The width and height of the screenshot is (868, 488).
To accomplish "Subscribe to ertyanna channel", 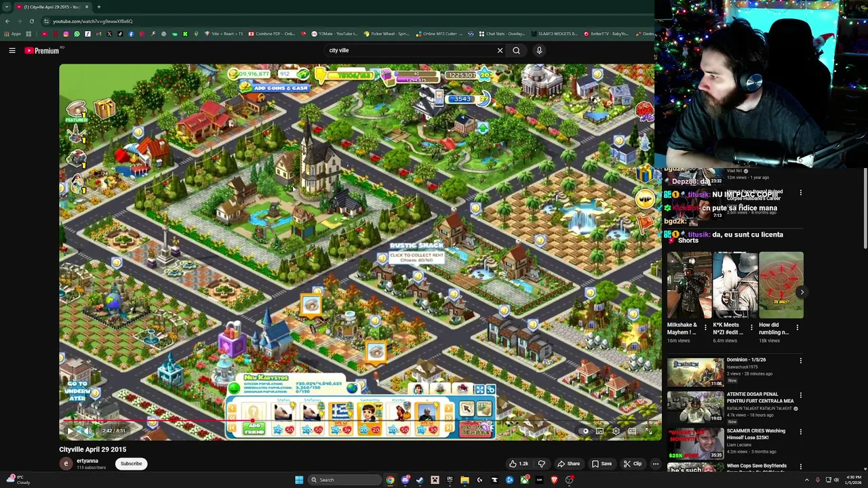I will (x=132, y=464).
